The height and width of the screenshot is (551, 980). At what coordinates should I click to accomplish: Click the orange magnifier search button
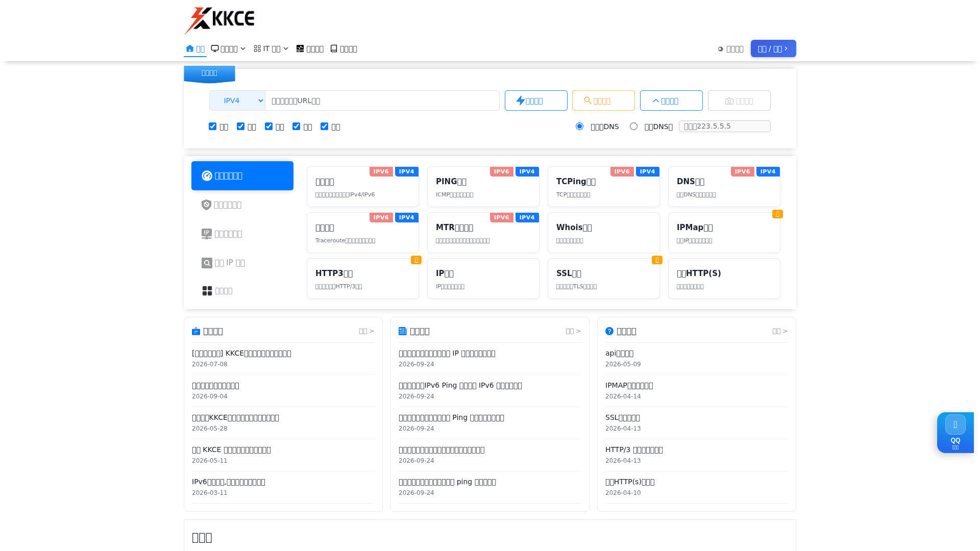[x=603, y=101]
